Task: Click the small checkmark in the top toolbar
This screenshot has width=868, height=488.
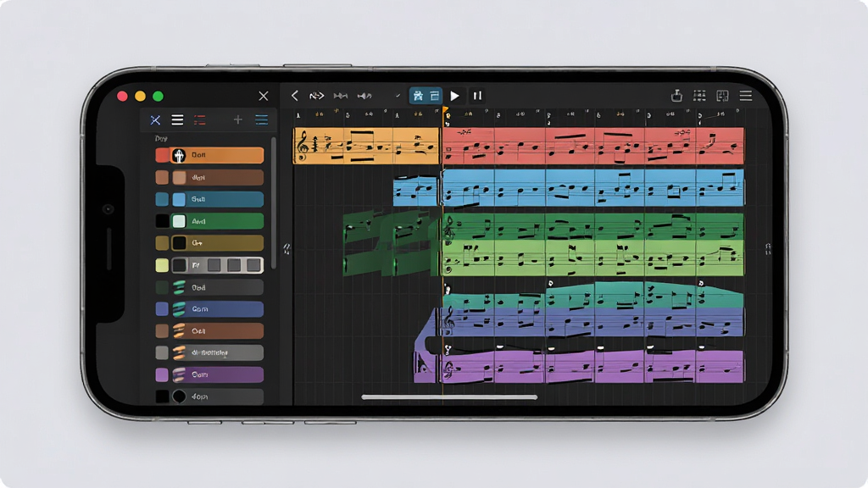Action: pos(398,96)
